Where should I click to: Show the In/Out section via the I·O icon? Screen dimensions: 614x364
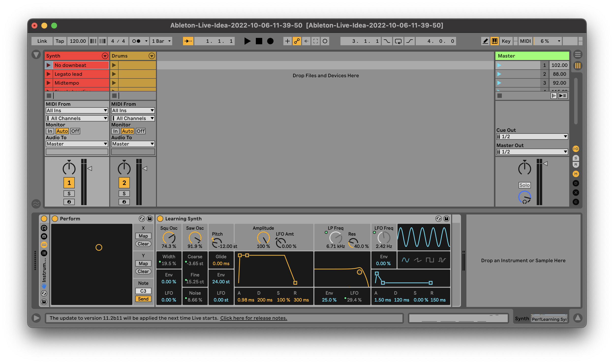[576, 149]
